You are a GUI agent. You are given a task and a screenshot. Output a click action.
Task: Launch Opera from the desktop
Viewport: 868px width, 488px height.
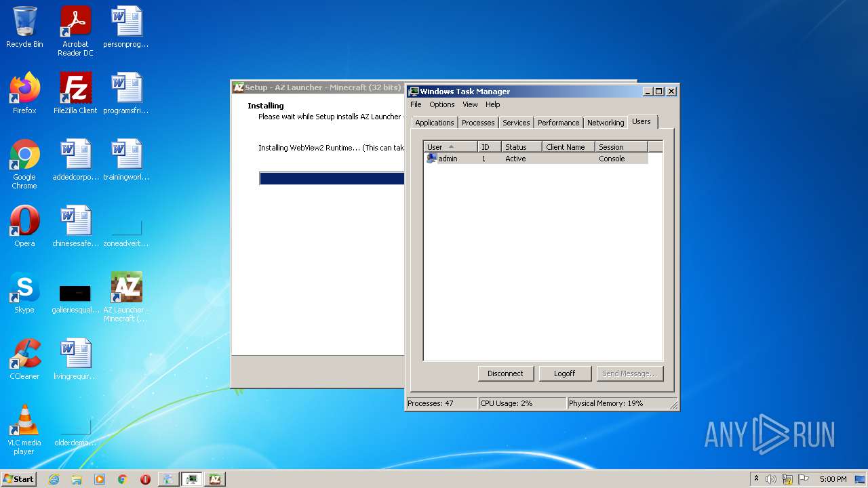point(24,227)
